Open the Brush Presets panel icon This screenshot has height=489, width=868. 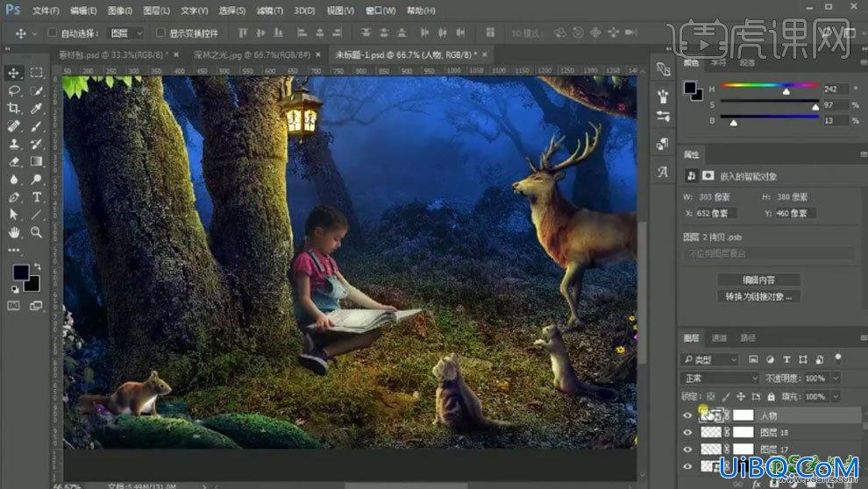point(663,96)
